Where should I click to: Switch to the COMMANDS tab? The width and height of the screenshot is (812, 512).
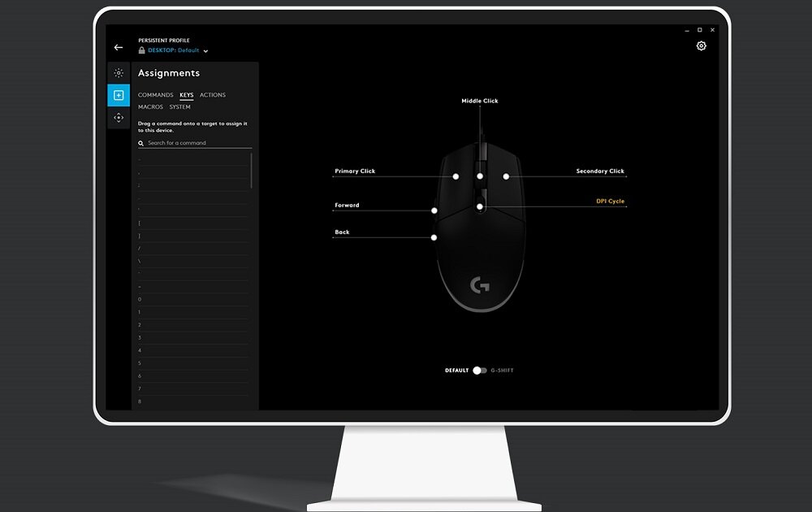(155, 95)
